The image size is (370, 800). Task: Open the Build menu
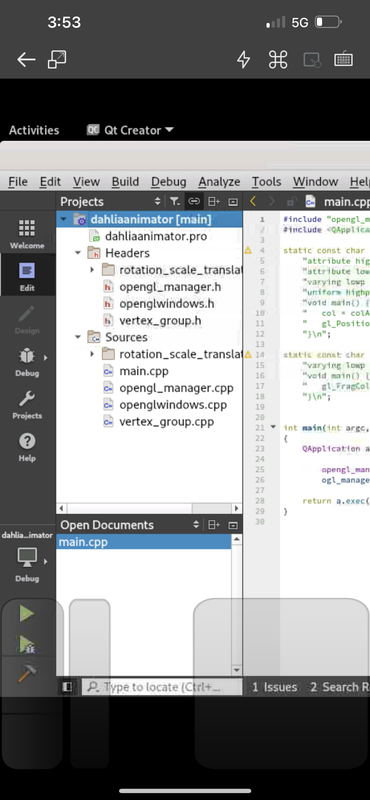(x=126, y=182)
